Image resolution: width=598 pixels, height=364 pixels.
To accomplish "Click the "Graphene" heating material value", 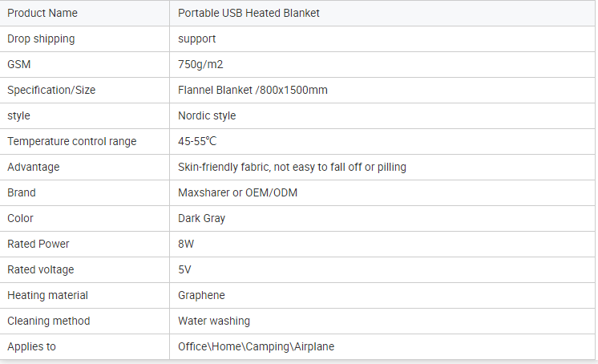I will coord(201,295).
